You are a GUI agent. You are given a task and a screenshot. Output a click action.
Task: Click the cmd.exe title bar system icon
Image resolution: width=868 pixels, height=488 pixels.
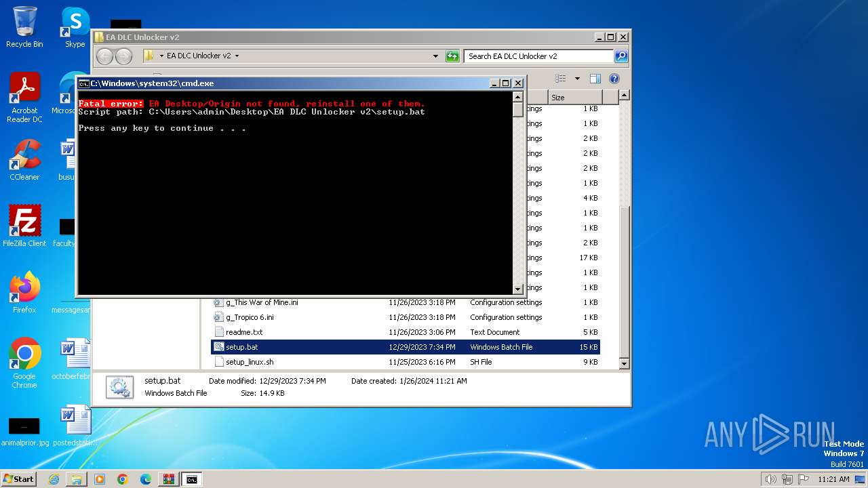pyautogui.click(x=83, y=83)
